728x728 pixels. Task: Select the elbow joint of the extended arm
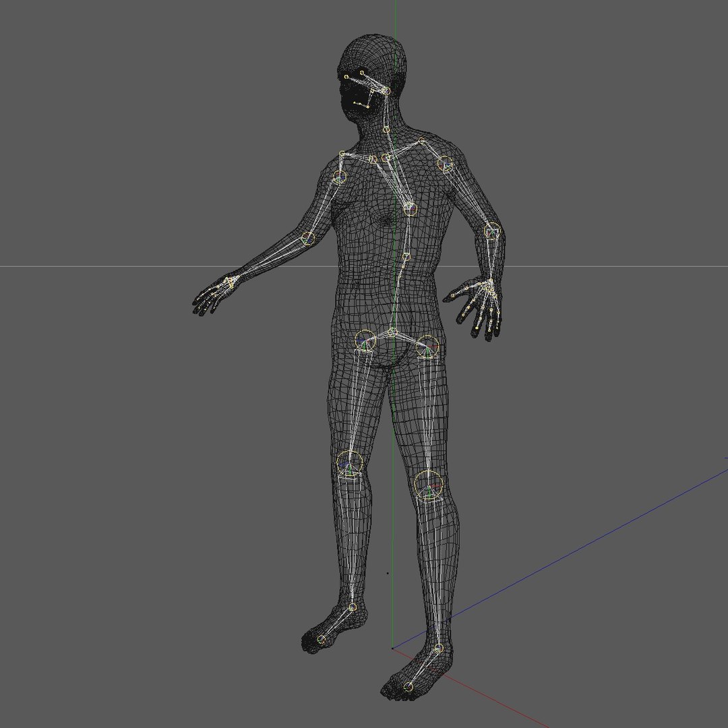[x=307, y=239]
